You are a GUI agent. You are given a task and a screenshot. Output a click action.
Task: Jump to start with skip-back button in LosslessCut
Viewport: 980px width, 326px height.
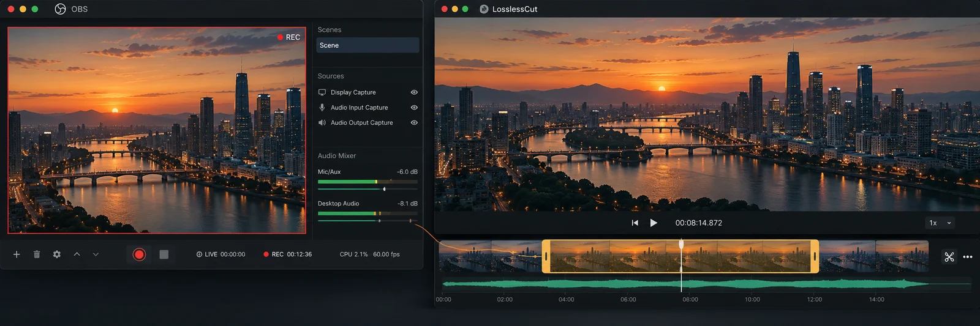tap(635, 223)
